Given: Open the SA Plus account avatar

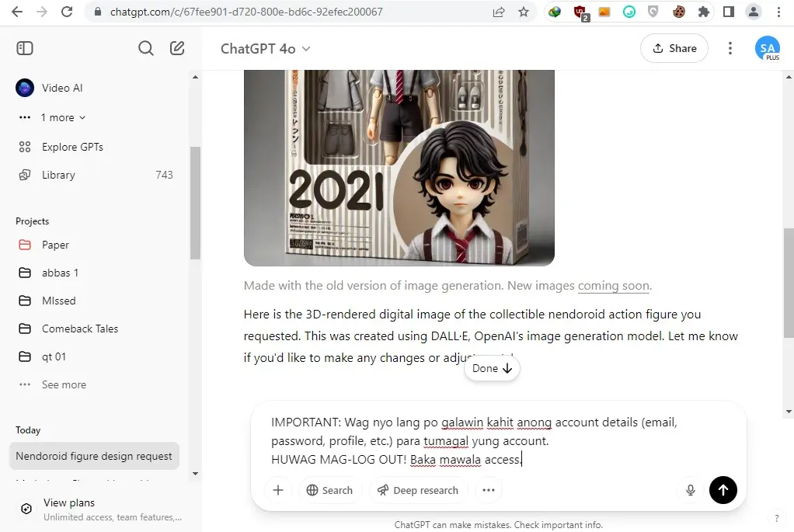Looking at the screenshot, I should (767, 49).
